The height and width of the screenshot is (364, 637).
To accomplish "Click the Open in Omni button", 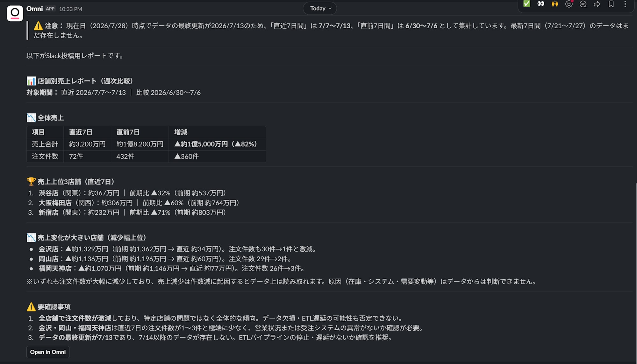I will coord(48,352).
